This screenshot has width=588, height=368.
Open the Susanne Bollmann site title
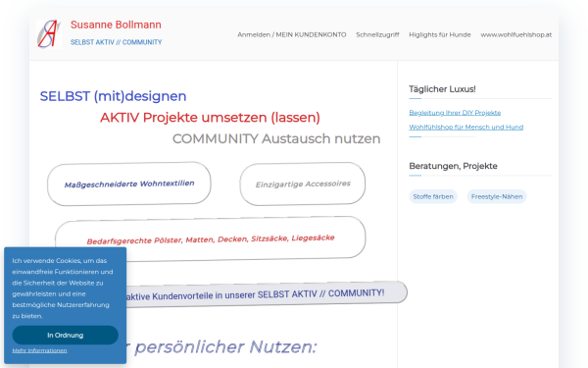click(116, 25)
